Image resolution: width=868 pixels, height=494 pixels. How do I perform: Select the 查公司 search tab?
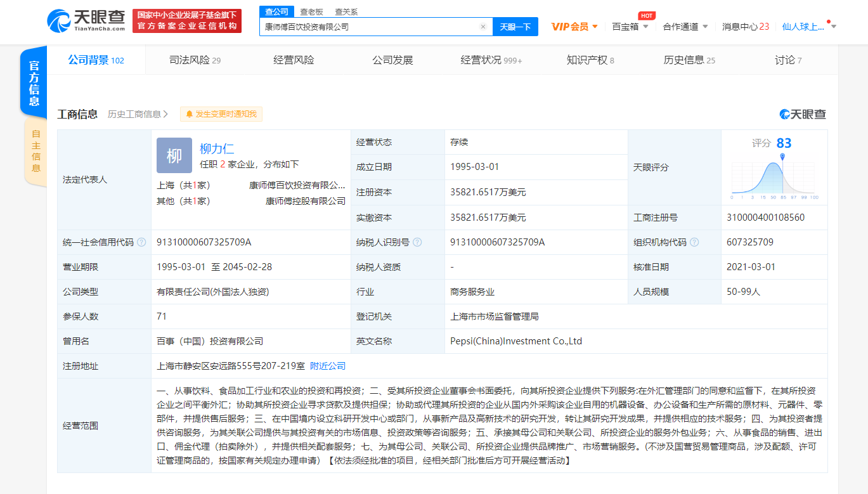(x=276, y=11)
